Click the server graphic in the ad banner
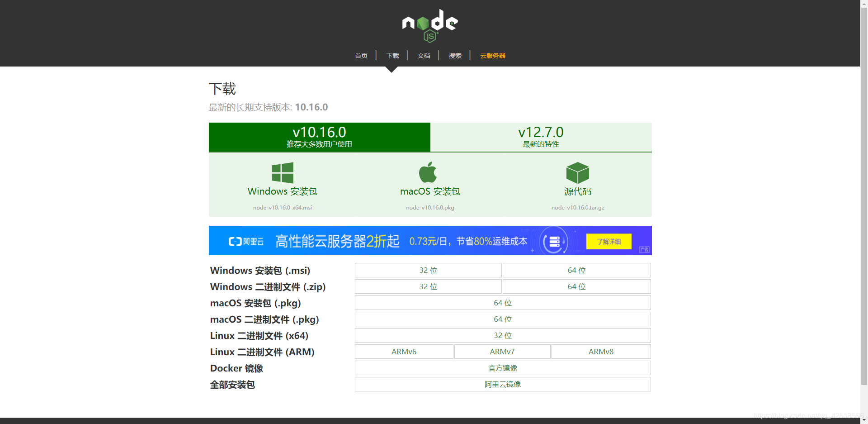Viewport: 868px width, 424px height. [554, 242]
